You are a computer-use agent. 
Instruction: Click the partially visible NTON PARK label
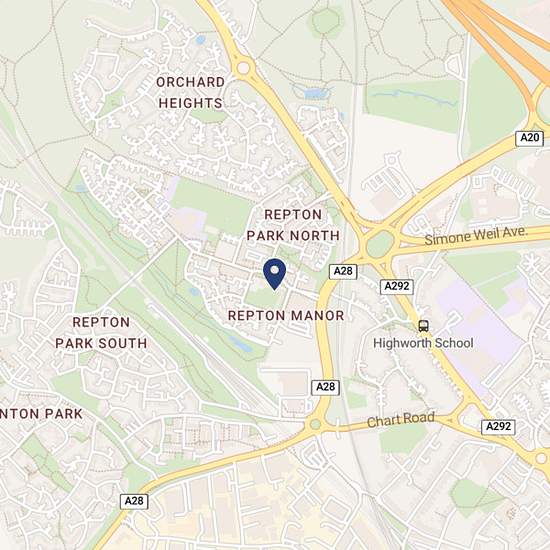tap(41, 414)
